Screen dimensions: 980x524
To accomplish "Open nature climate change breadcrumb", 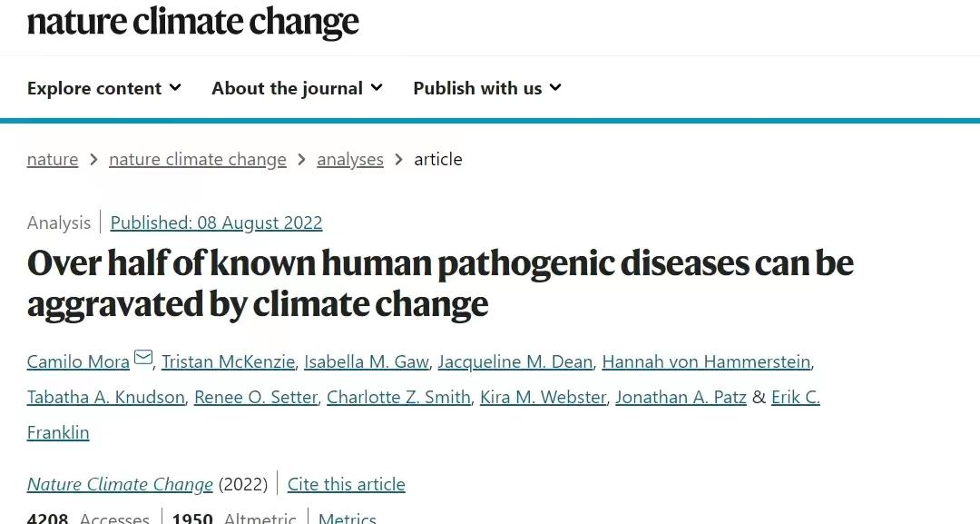I will tap(198, 160).
